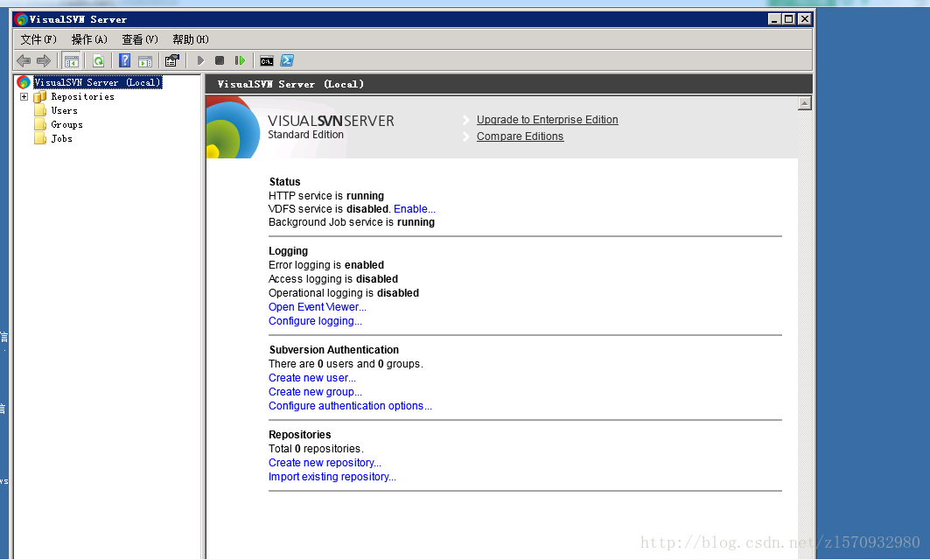Launch the PowerShell toolbar icon
The height and width of the screenshot is (560, 930).
click(x=287, y=60)
